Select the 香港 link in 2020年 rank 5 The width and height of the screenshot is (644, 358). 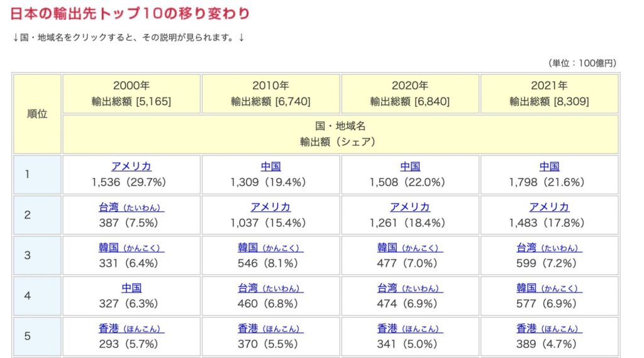point(410,328)
